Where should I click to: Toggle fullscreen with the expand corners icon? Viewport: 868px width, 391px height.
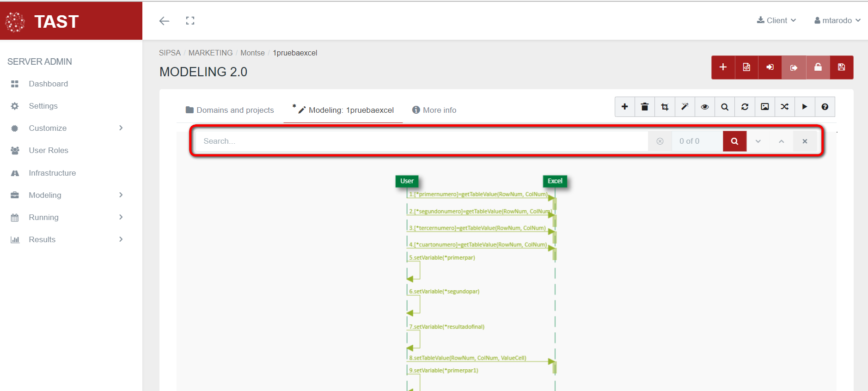pos(190,21)
